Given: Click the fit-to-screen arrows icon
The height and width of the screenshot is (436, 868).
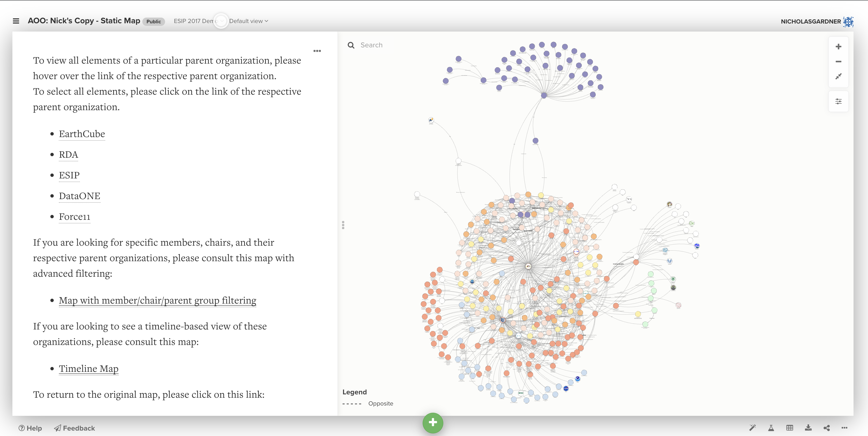Looking at the screenshot, I should [838, 77].
